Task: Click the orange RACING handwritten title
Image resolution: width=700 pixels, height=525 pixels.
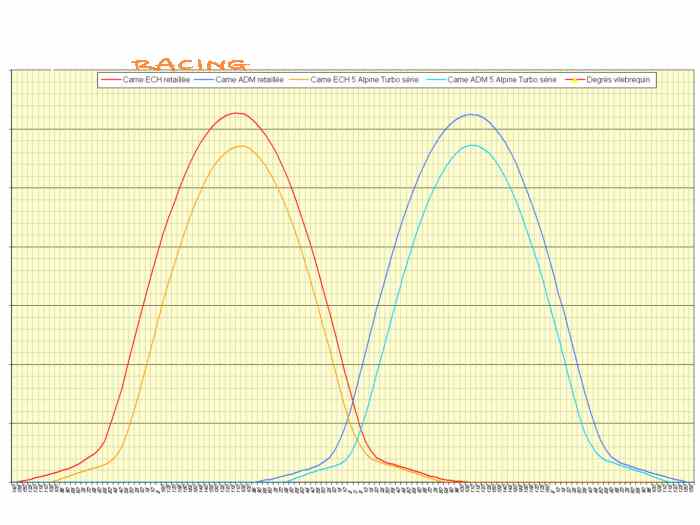Action: click(189, 65)
